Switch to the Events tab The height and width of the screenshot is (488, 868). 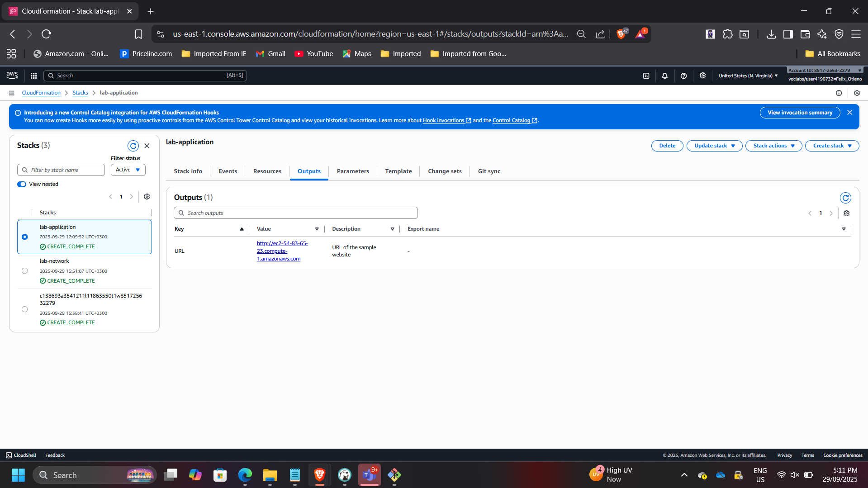(228, 171)
